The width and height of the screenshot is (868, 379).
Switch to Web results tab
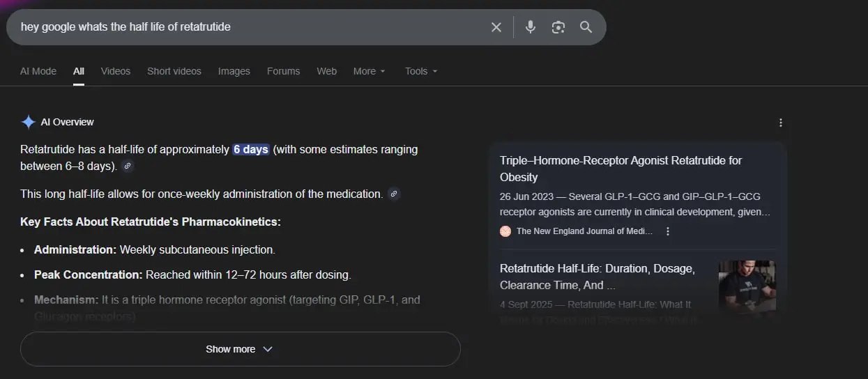point(327,71)
